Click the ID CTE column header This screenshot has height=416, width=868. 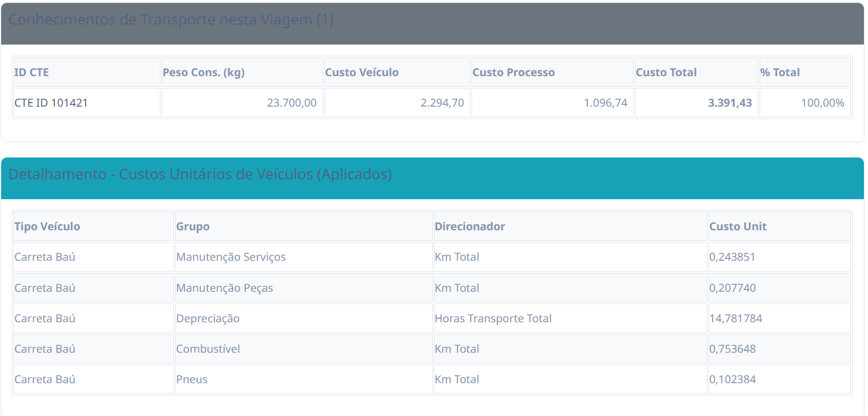pos(32,73)
